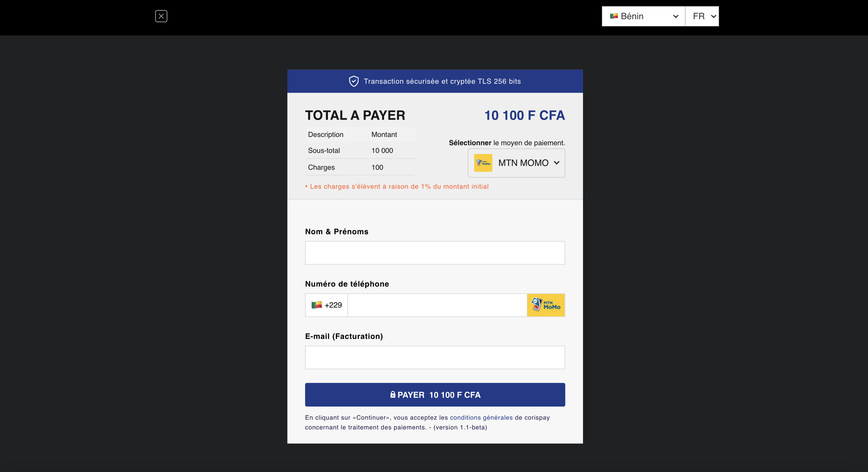Click the Montant column header
The image size is (868, 472).
coord(384,134)
